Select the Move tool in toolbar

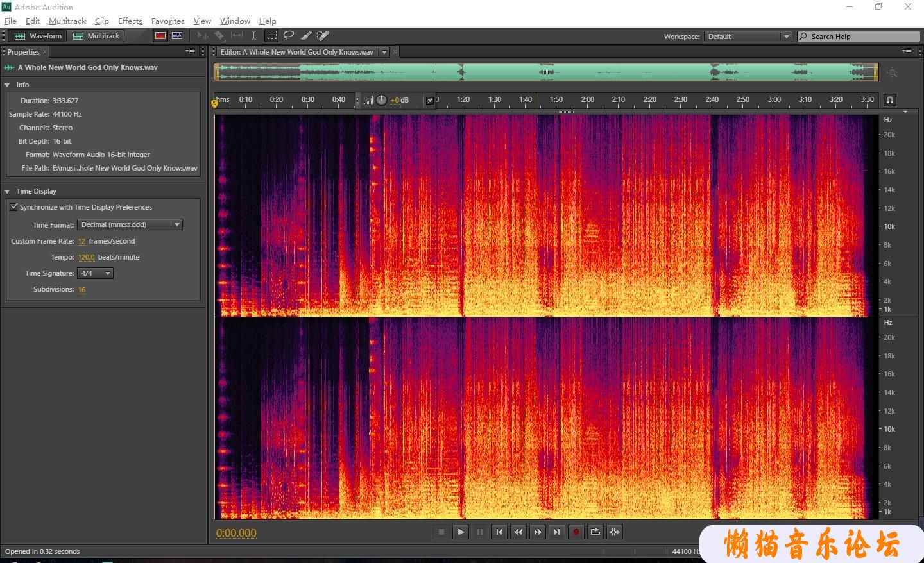[203, 36]
